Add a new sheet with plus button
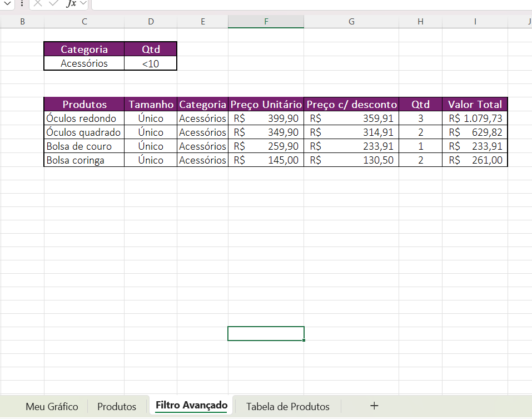Viewport: 532px width, 419px height. pos(374,406)
